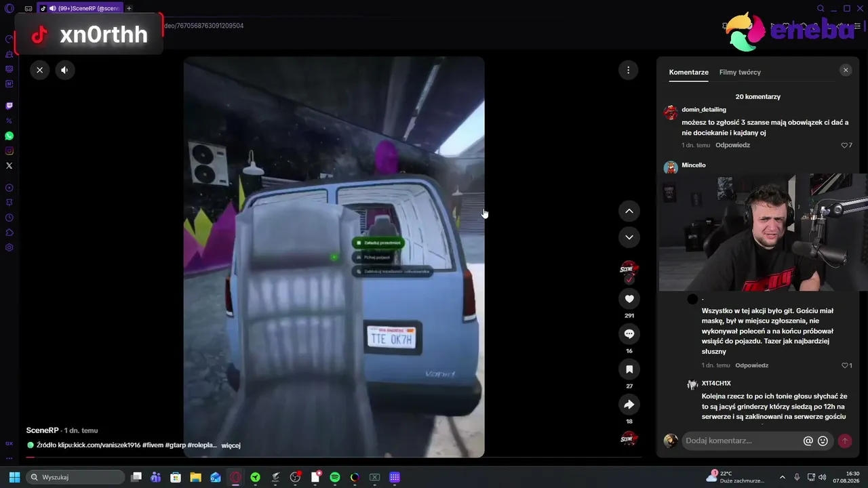Play or pause the video by clicking it
Viewport: 868px width, 488px height.
pos(334,257)
